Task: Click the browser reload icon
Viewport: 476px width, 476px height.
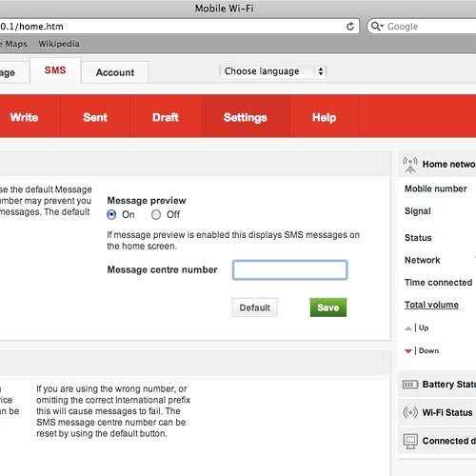Action: click(x=350, y=27)
